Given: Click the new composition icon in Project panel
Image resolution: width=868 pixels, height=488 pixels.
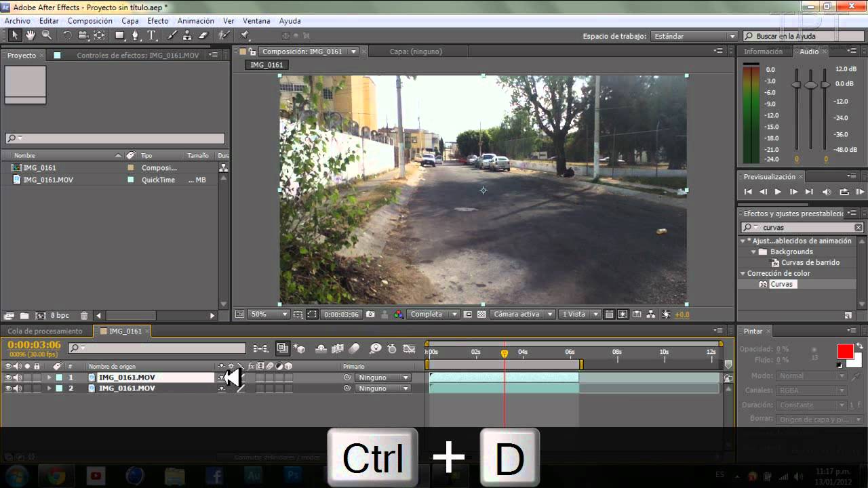Looking at the screenshot, I should tap(40, 316).
